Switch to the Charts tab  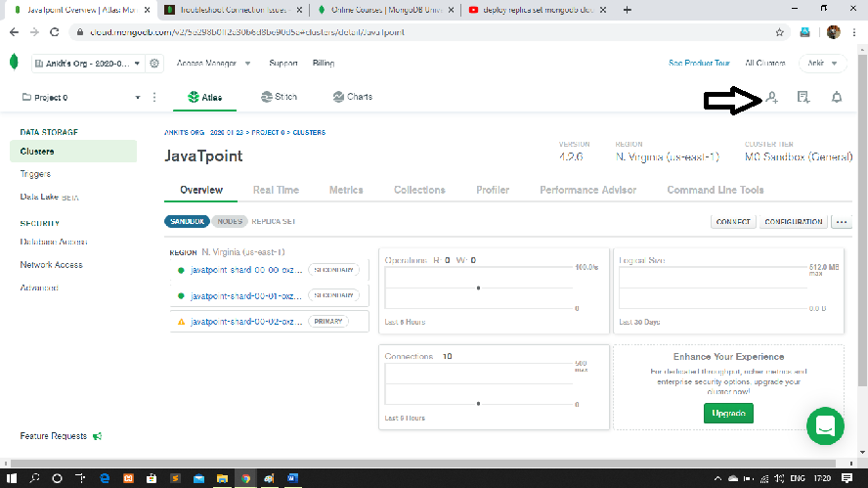coord(353,97)
